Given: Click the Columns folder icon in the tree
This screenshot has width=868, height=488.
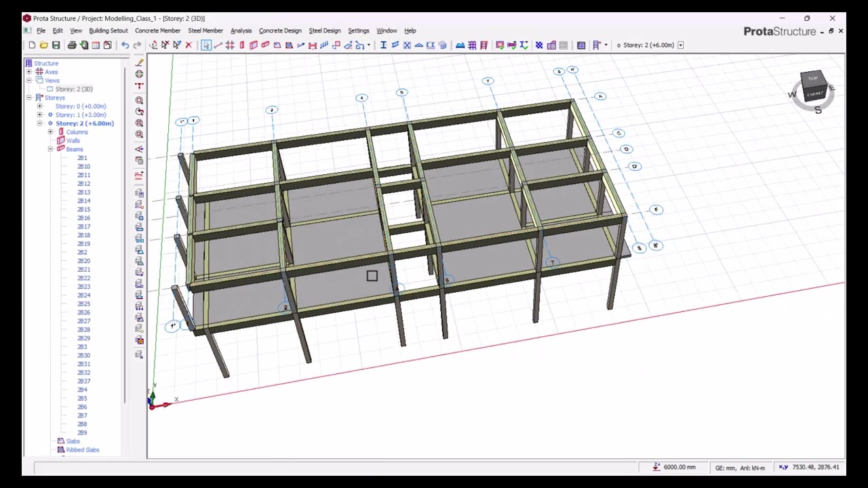Looking at the screenshot, I should tap(60, 132).
